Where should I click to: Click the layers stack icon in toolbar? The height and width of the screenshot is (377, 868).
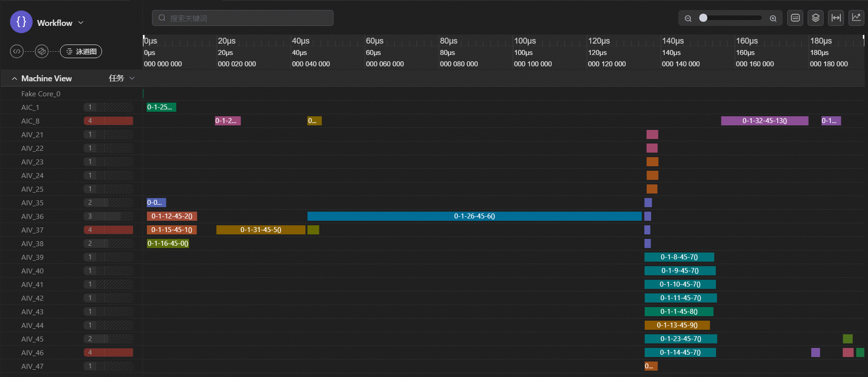click(x=815, y=18)
